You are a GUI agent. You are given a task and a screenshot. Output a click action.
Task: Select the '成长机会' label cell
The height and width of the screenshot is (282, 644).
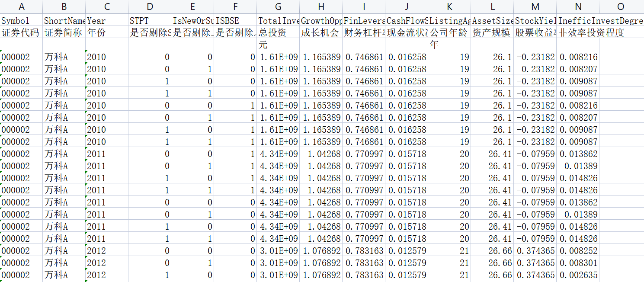tap(321, 32)
